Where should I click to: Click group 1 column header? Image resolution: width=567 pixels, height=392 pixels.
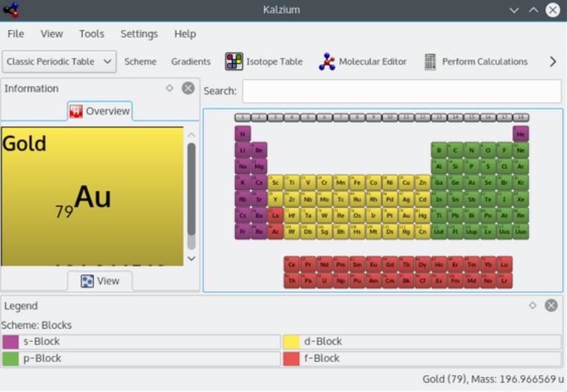tap(242, 117)
